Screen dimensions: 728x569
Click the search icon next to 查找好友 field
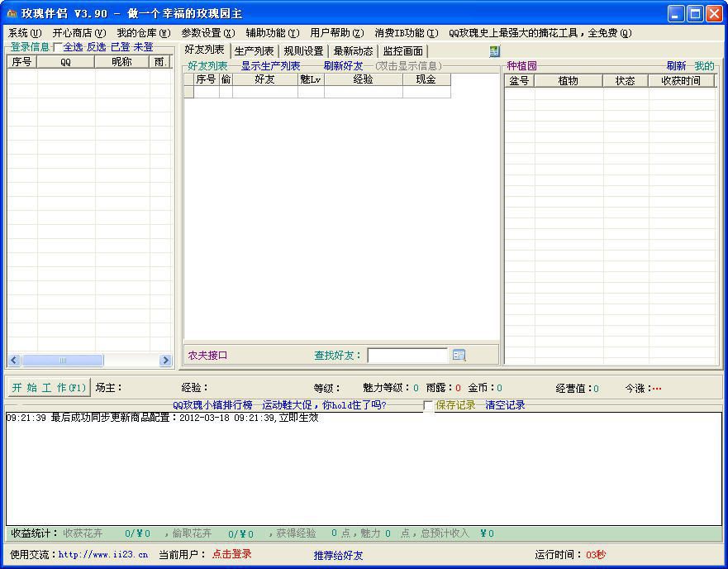pyautogui.click(x=459, y=355)
